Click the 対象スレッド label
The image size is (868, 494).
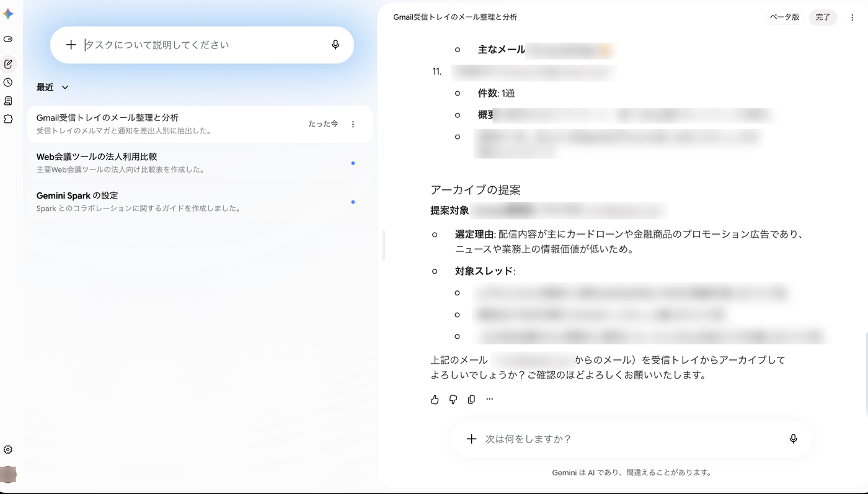point(484,271)
